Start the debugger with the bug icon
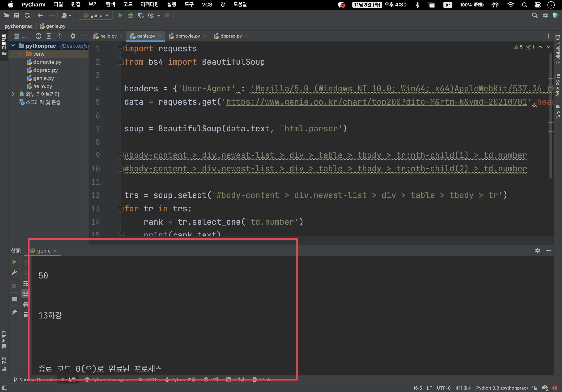 click(131, 15)
